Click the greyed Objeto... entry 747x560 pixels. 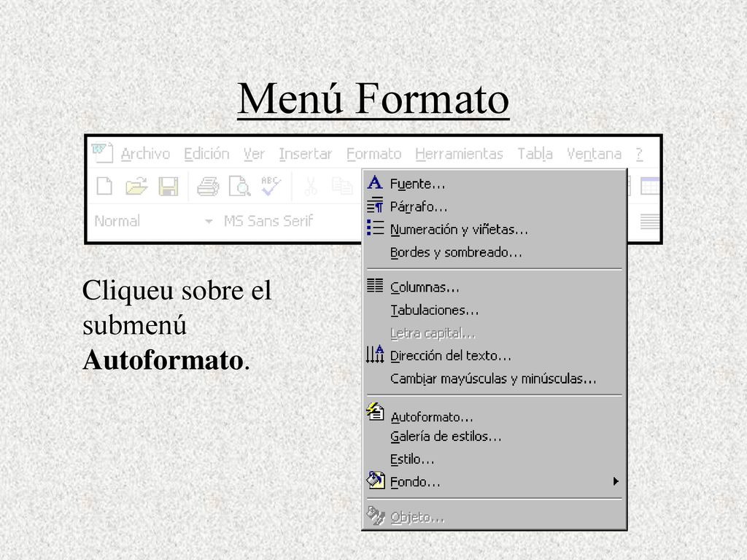(495, 517)
